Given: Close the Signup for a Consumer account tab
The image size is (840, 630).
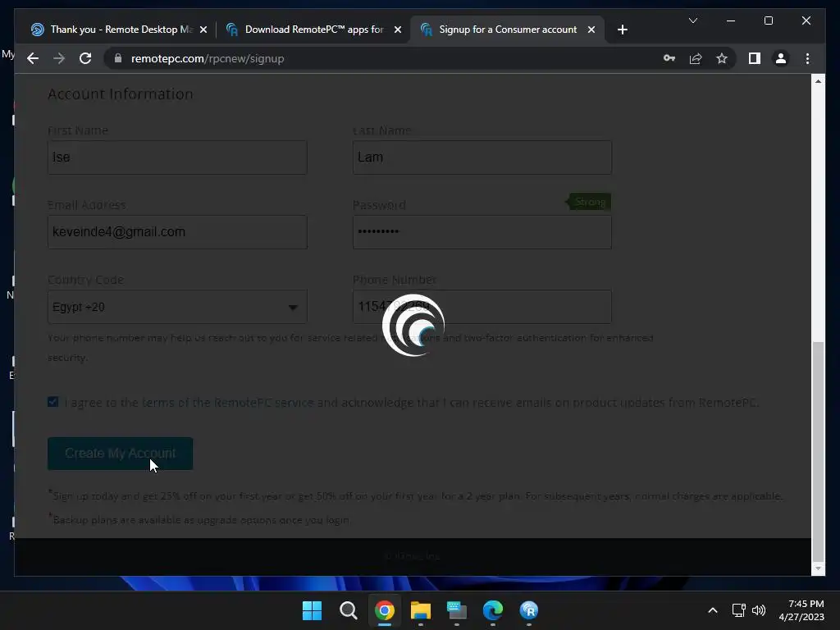Looking at the screenshot, I should (x=591, y=30).
